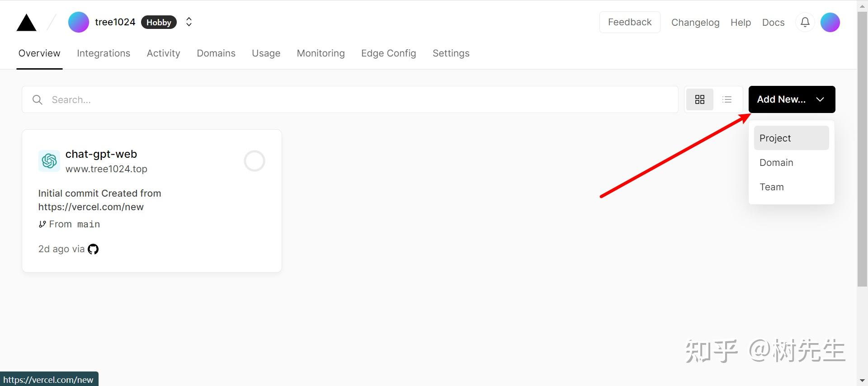Switch to the Edge Config tab
868x386 pixels.
[388, 53]
